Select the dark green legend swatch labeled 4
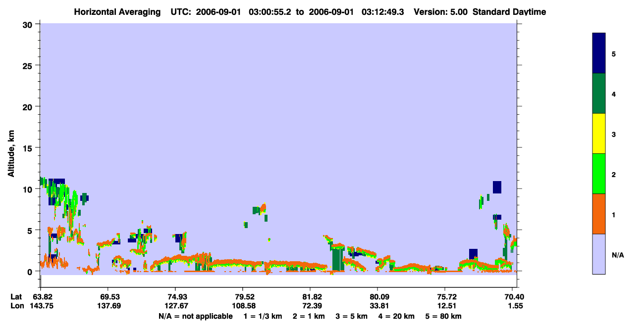 coord(599,94)
